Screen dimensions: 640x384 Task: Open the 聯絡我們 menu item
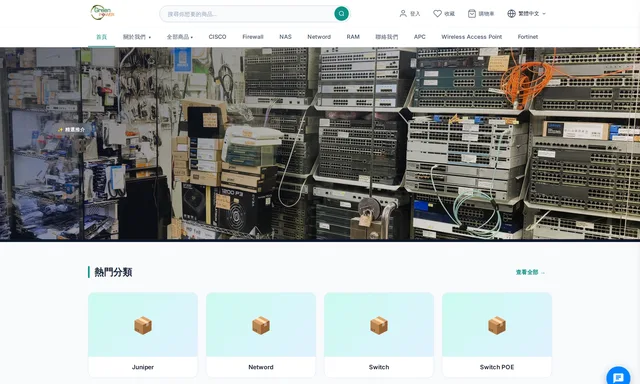(387, 37)
